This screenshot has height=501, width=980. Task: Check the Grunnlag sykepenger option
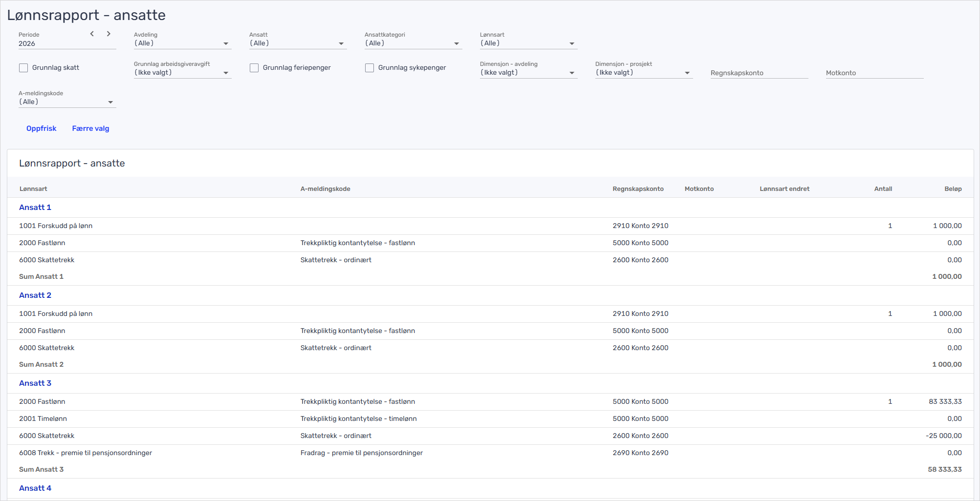pyautogui.click(x=370, y=68)
